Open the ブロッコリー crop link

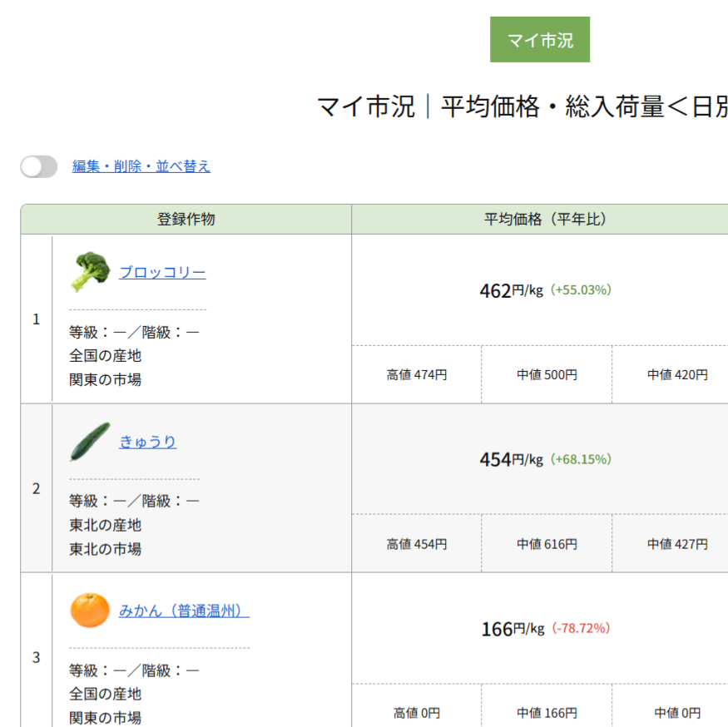click(162, 273)
